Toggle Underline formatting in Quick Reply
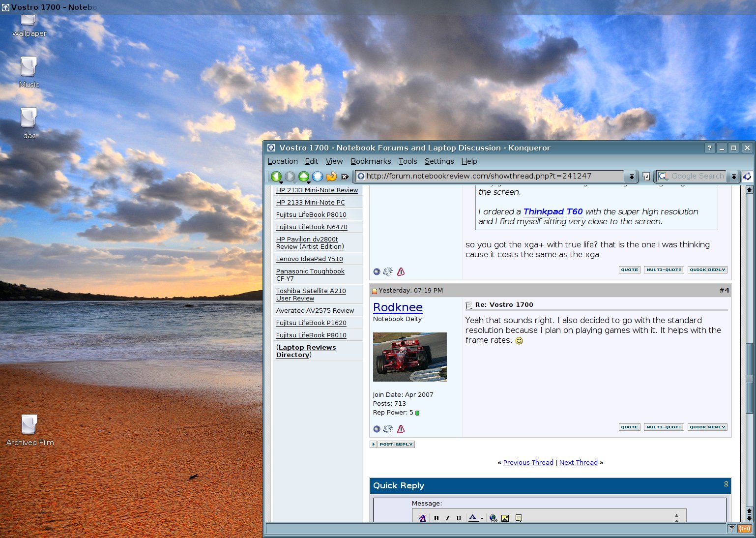756x538 pixels. [459, 518]
